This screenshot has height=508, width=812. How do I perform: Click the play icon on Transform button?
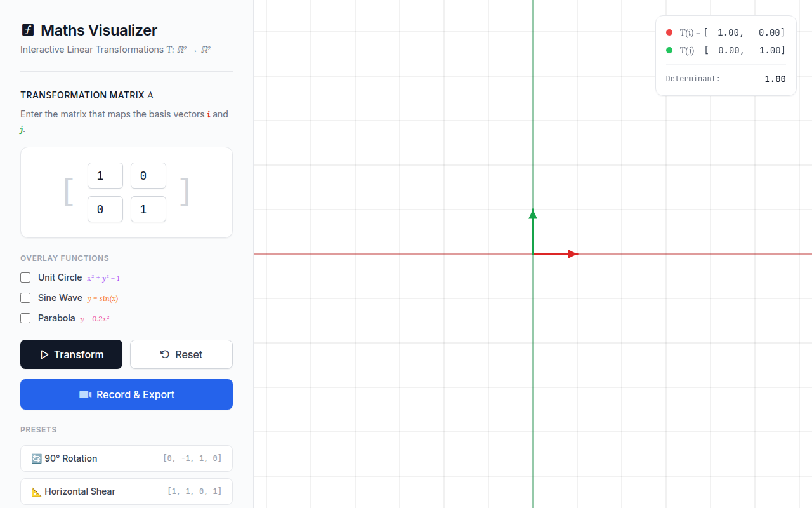click(x=44, y=354)
